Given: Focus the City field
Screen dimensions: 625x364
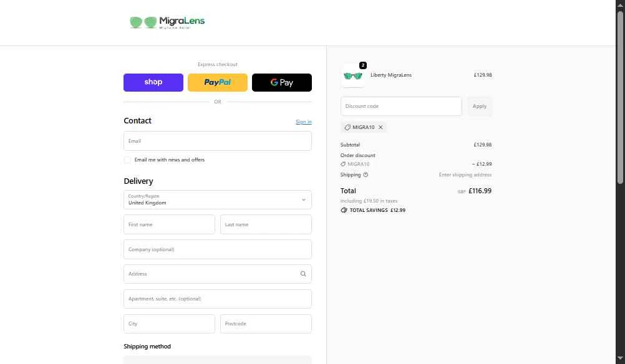Looking at the screenshot, I should coord(170,323).
